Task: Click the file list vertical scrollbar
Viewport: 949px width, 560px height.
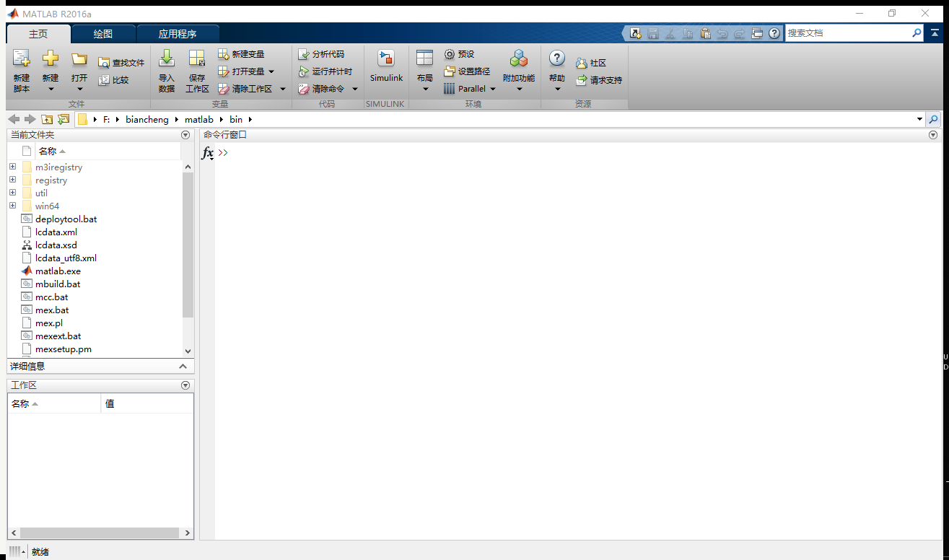Action: point(188,245)
